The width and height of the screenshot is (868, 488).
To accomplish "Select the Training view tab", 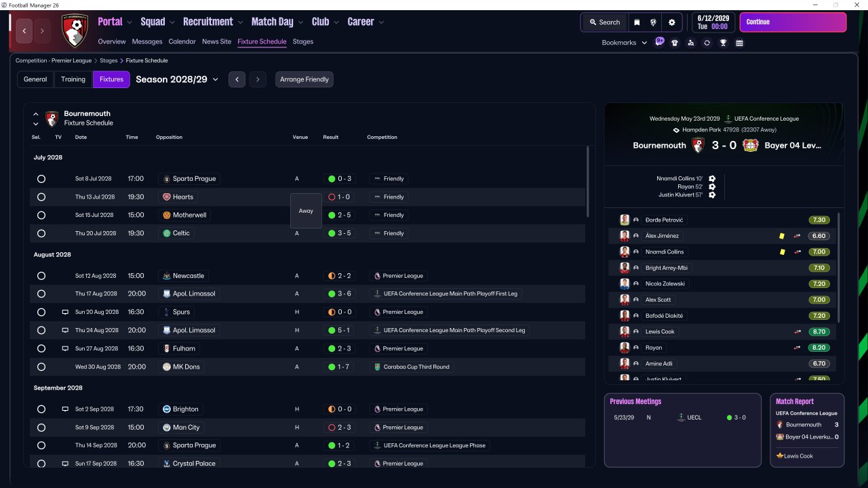I will tap(73, 79).
